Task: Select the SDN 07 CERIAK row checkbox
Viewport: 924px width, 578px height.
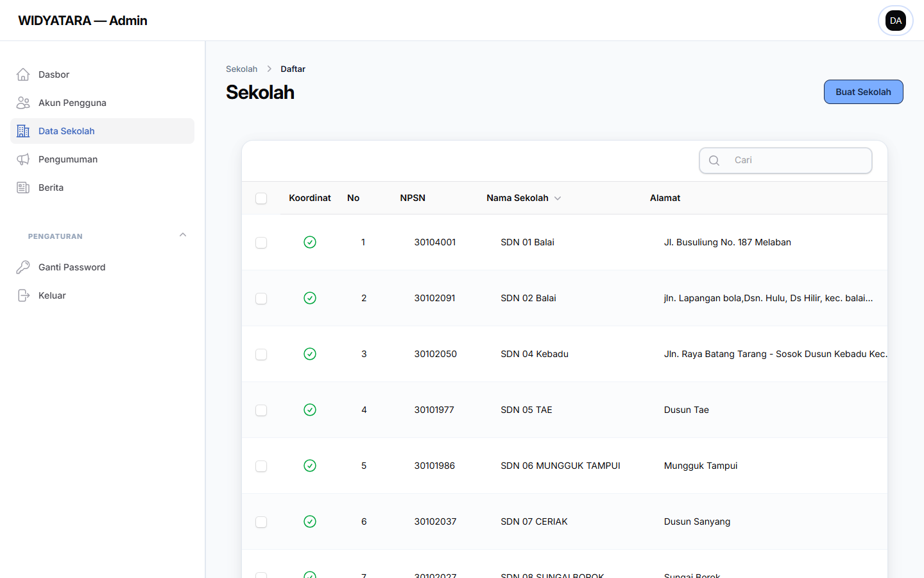Action: pyautogui.click(x=261, y=522)
